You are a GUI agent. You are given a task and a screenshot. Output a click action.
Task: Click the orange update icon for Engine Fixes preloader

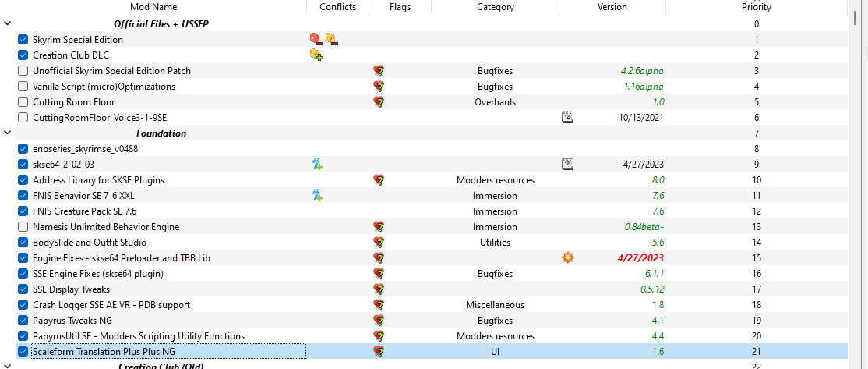(567, 257)
